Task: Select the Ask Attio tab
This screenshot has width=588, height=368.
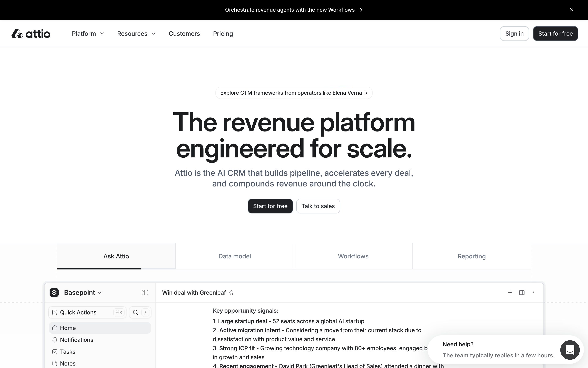Action: tap(116, 256)
